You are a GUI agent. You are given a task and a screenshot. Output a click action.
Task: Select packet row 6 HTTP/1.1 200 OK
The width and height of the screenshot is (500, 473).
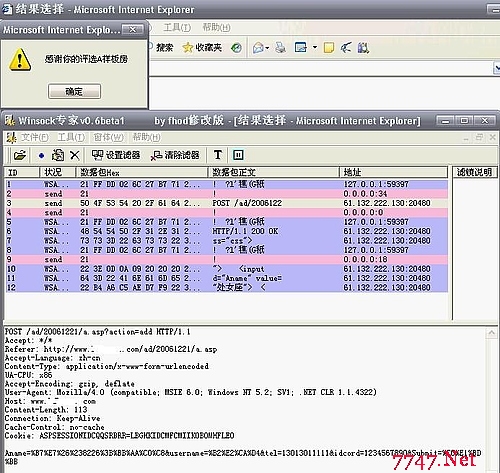coord(227,231)
